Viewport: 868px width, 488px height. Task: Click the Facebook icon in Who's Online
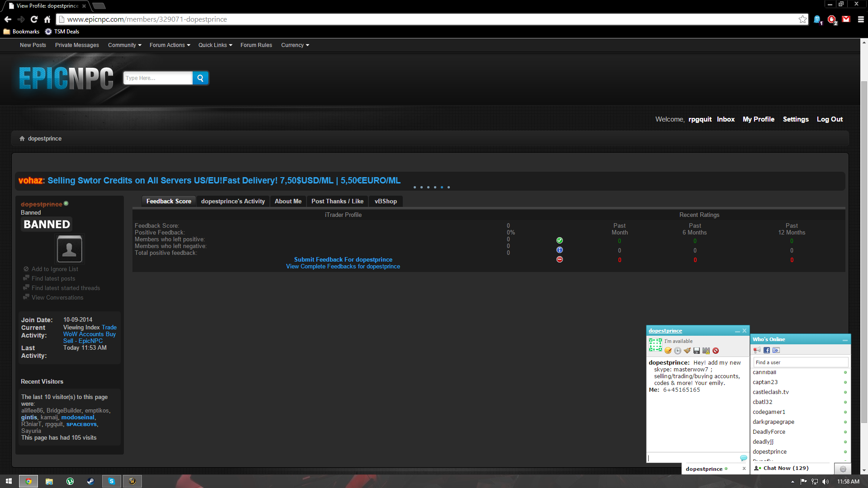tap(767, 350)
